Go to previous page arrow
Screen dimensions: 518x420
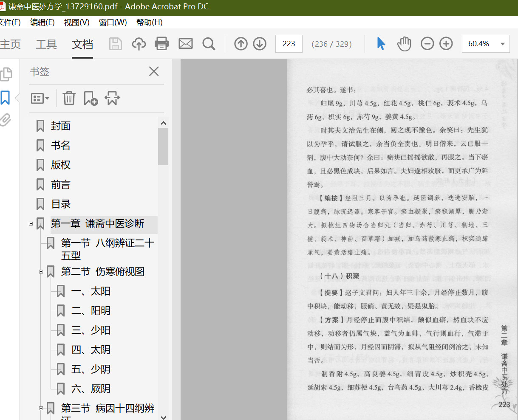(241, 44)
